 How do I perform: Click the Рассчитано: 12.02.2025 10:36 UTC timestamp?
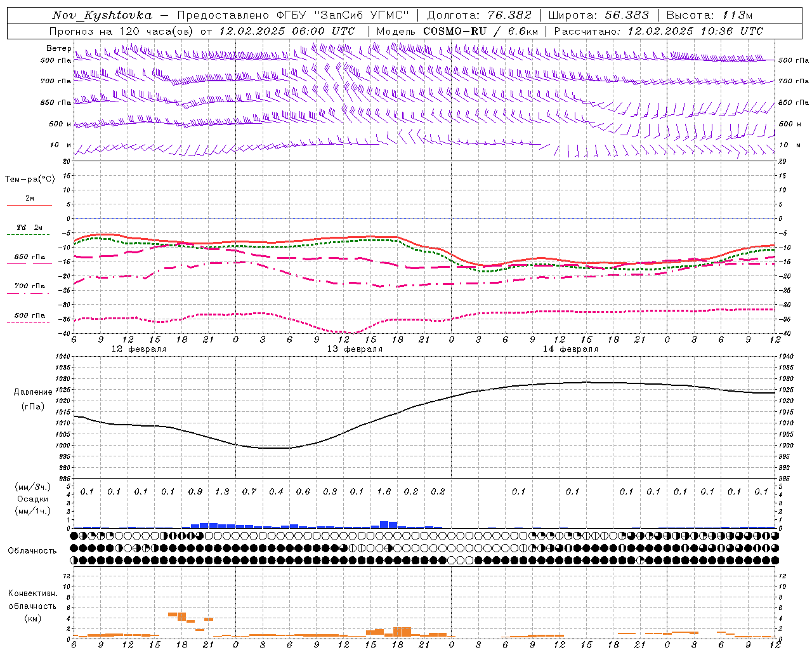pyautogui.click(x=658, y=31)
